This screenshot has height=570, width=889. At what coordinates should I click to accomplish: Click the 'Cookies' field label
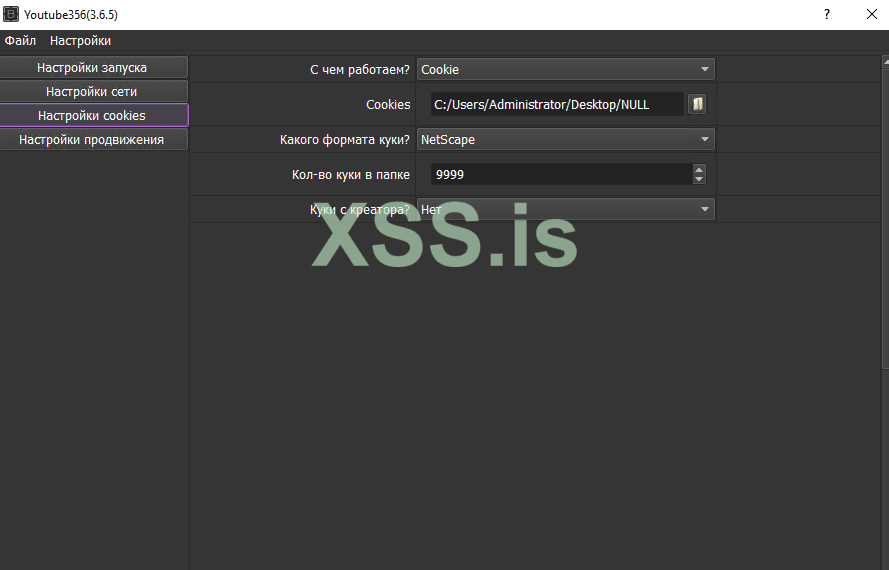pyautogui.click(x=388, y=105)
